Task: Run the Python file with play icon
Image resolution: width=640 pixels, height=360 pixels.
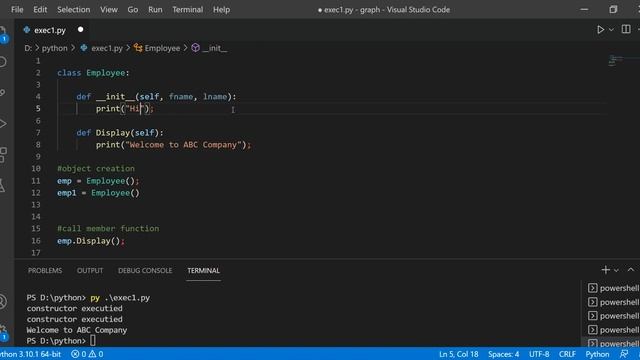Action: 600,30
